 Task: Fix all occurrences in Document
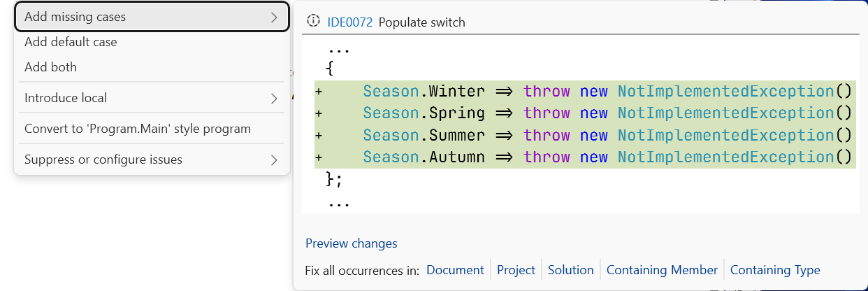[455, 270]
